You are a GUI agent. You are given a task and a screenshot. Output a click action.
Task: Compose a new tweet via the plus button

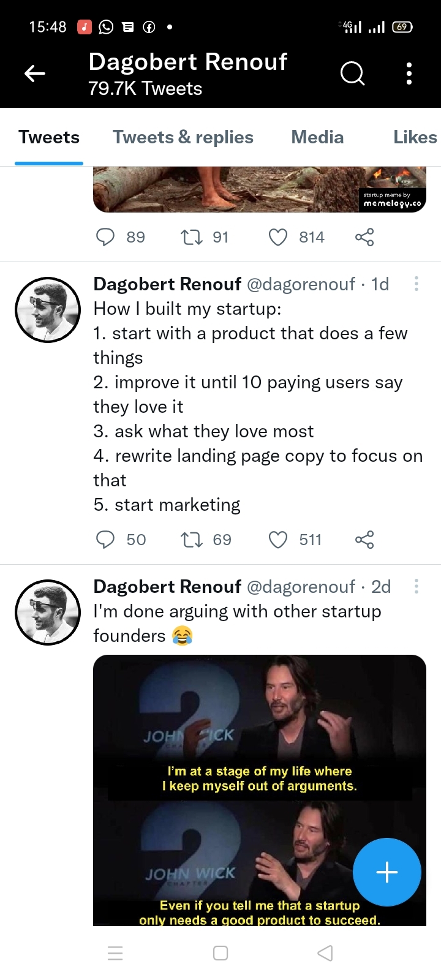pos(386,872)
